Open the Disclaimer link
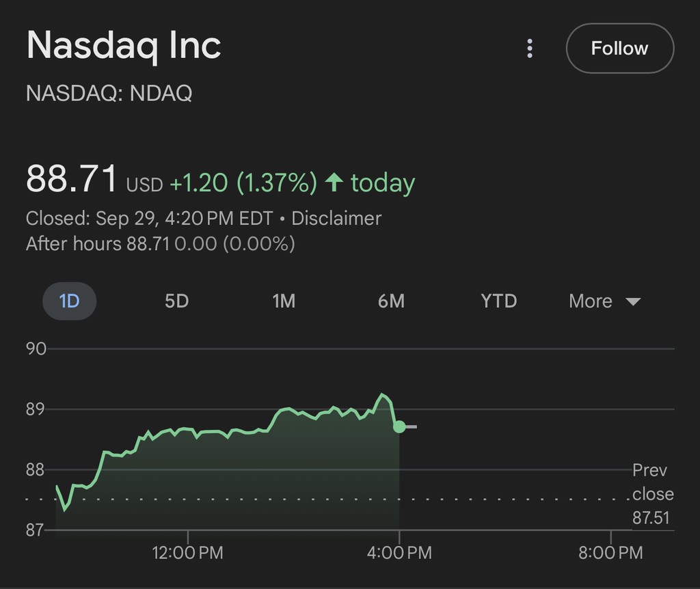 pos(336,219)
